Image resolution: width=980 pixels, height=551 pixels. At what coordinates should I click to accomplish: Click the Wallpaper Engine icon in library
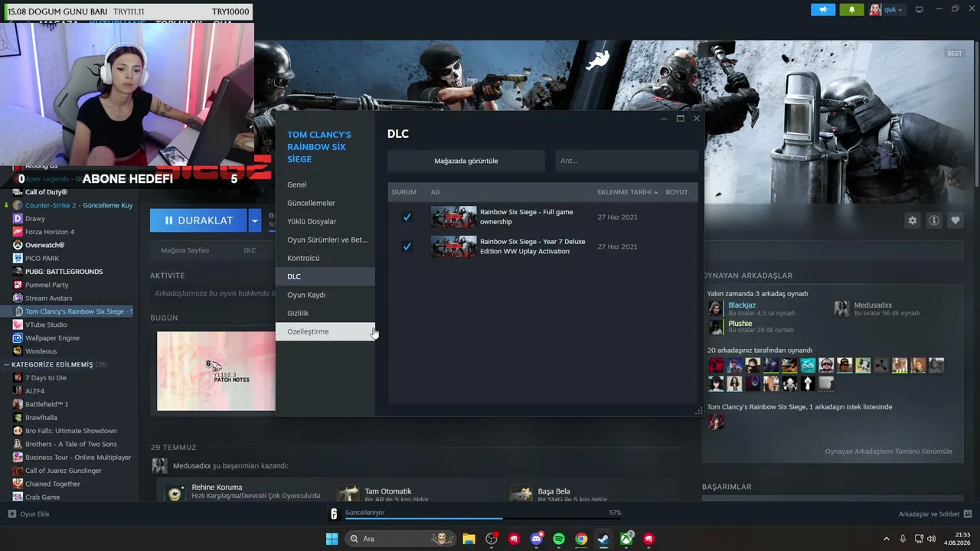coord(18,337)
